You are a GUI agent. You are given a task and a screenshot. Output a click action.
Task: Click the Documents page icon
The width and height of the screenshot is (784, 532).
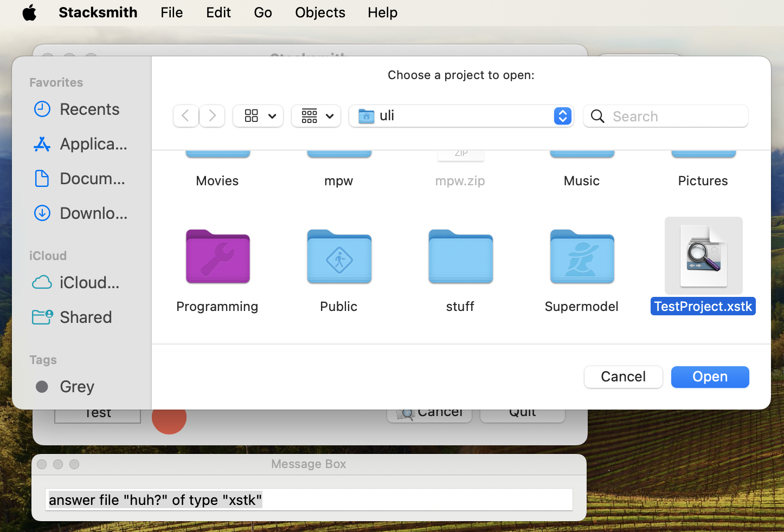tap(42, 178)
